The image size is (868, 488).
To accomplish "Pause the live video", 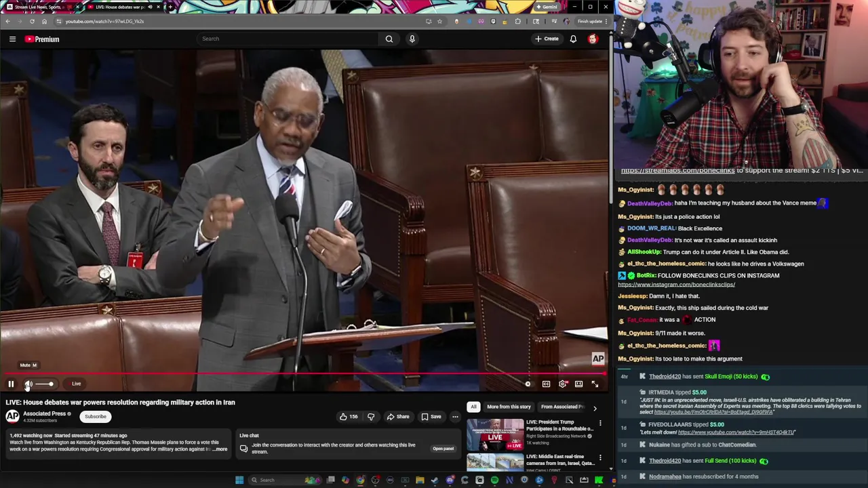I will tap(11, 384).
